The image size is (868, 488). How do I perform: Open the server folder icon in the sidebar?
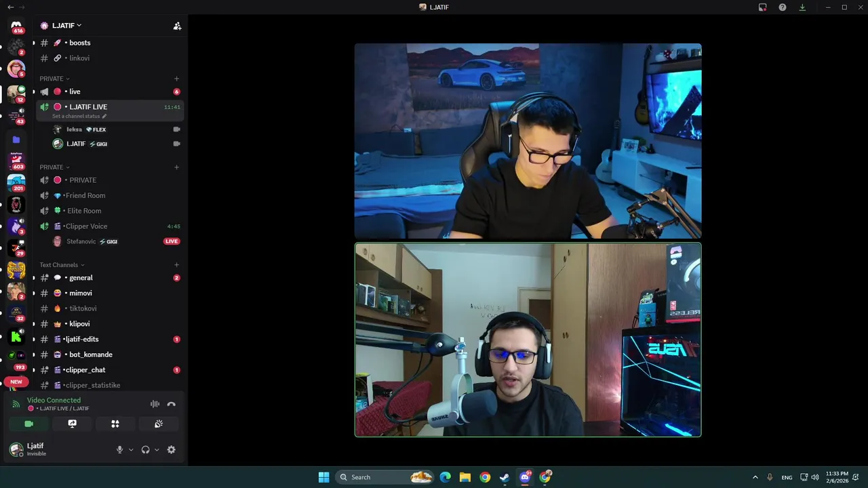pos(16,140)
